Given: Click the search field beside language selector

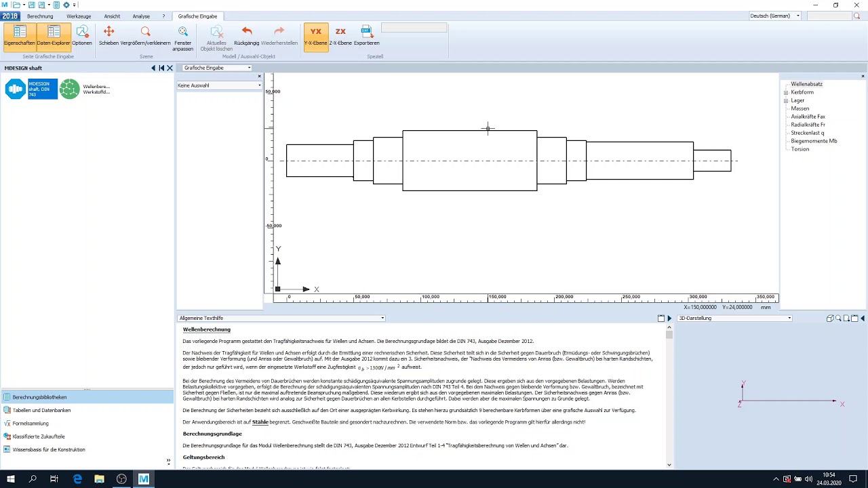Looking at the screenshot, I should [829, 16].
